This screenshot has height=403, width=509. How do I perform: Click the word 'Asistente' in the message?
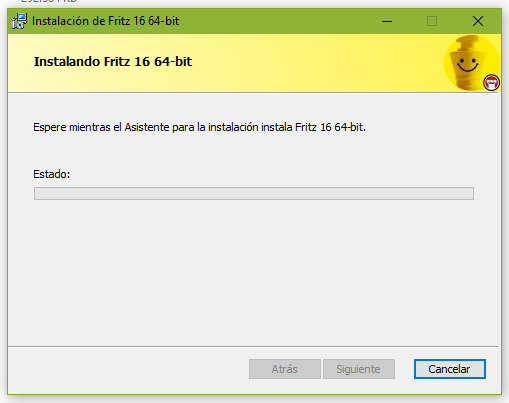[x=147, y=127]
